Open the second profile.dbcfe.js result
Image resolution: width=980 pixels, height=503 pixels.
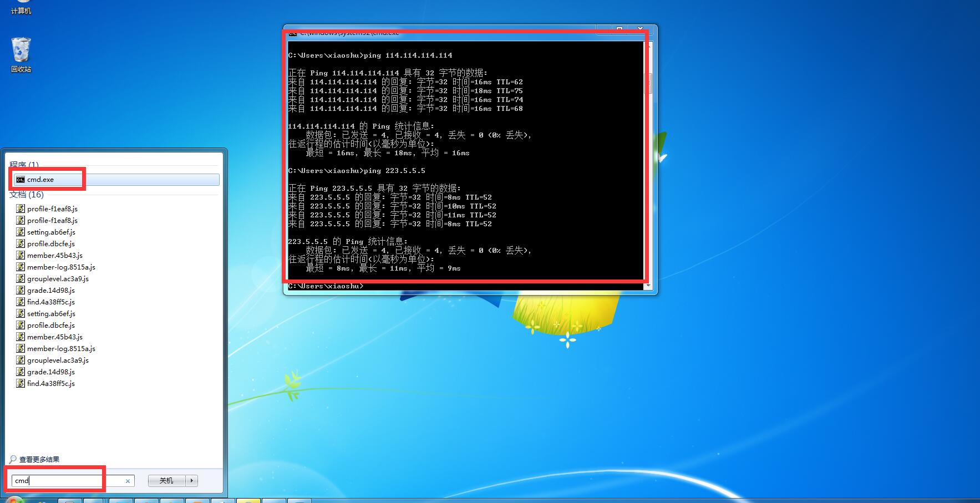click(x=50, y=325)
